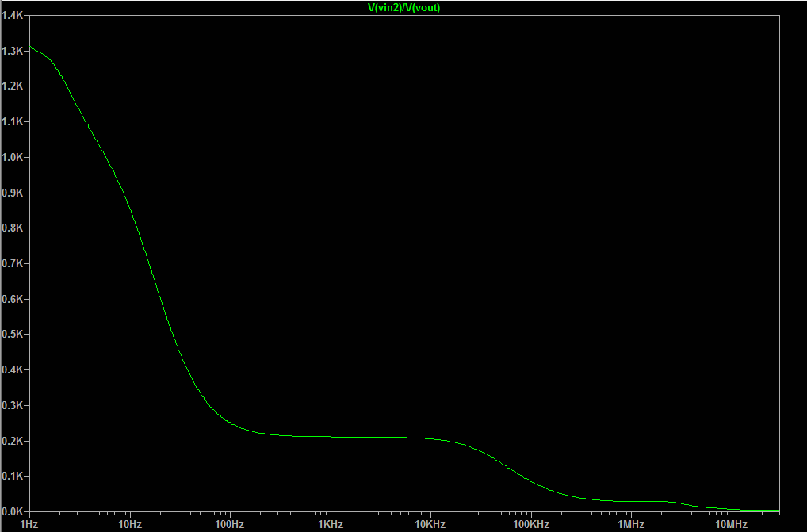Click the 0.4K y-axis label
Image resolution: width=807 pixels, height=532 pixels.
(x=13, y=370)
